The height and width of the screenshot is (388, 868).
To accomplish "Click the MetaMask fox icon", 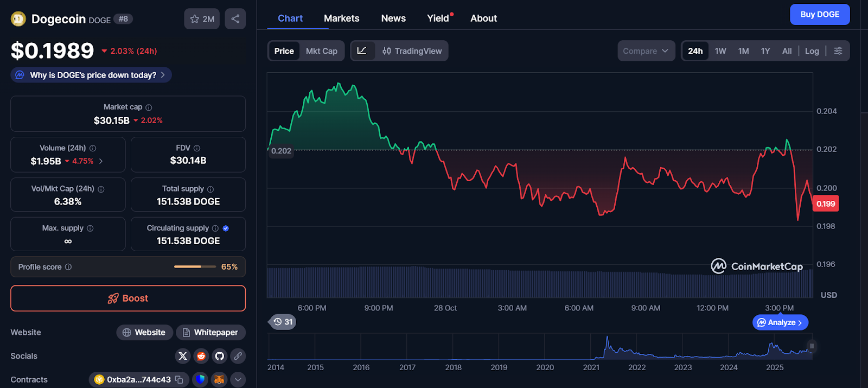I will coord(219,380).
